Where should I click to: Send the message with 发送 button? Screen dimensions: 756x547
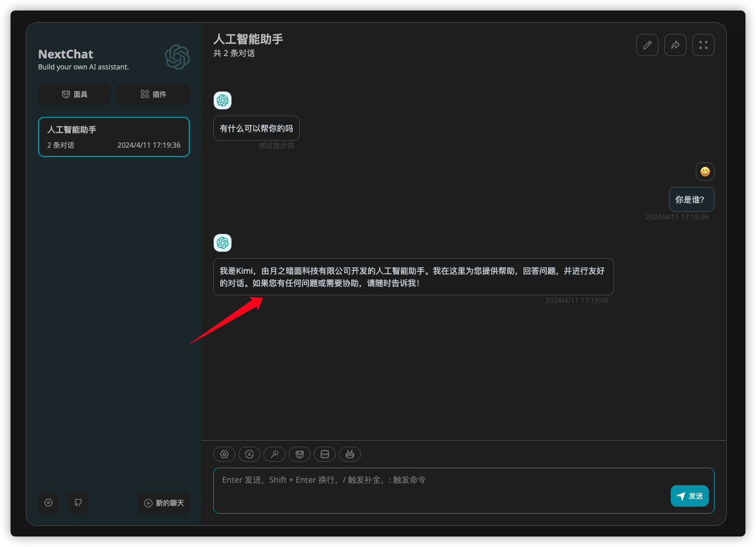(x=689, y=496)
